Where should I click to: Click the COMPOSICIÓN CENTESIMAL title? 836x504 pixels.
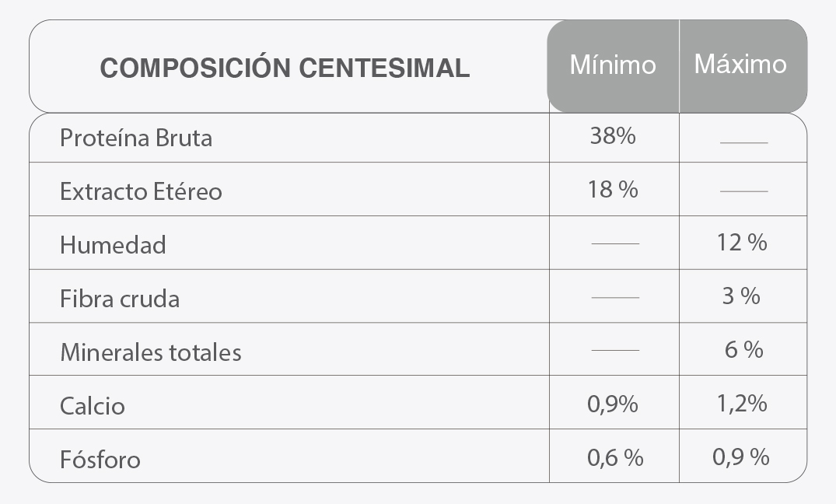coord(285,67)
